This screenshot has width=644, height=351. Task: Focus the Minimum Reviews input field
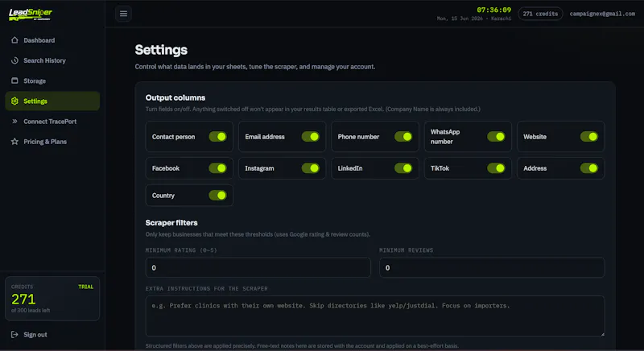(492, 267)
